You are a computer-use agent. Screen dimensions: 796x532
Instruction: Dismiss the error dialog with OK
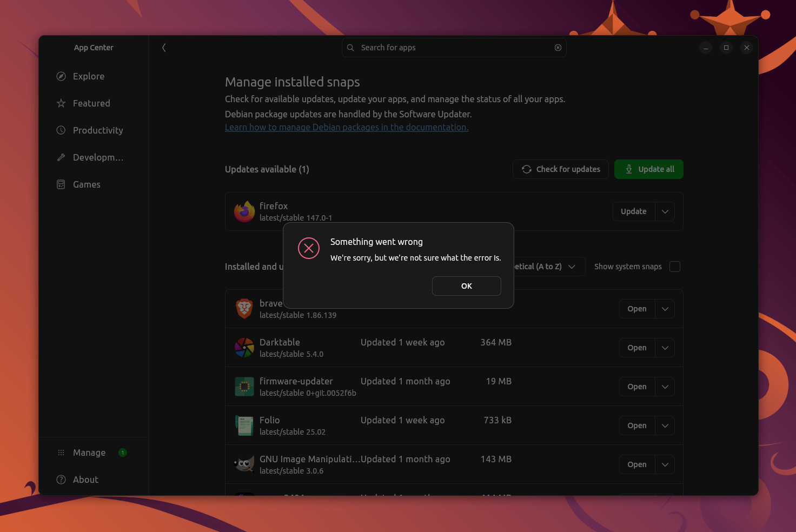pyautogui.click(x=466, y=286)
